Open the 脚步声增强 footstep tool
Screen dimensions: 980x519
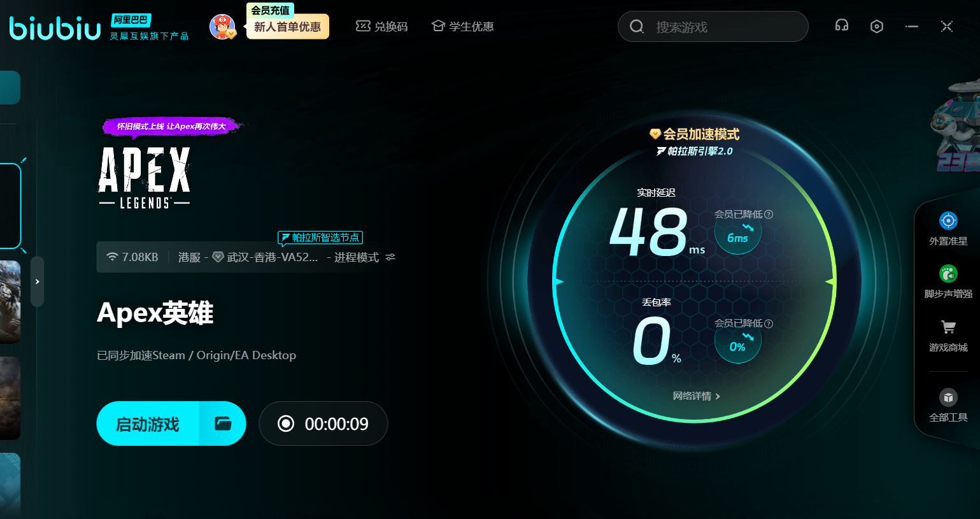pos(948,281)
